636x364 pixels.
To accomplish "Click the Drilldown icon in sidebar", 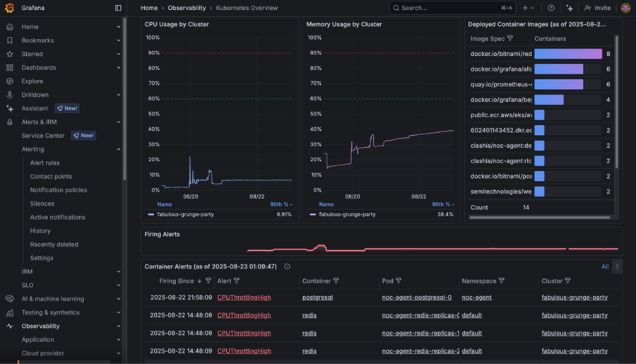I will click(x=10, y=95).
